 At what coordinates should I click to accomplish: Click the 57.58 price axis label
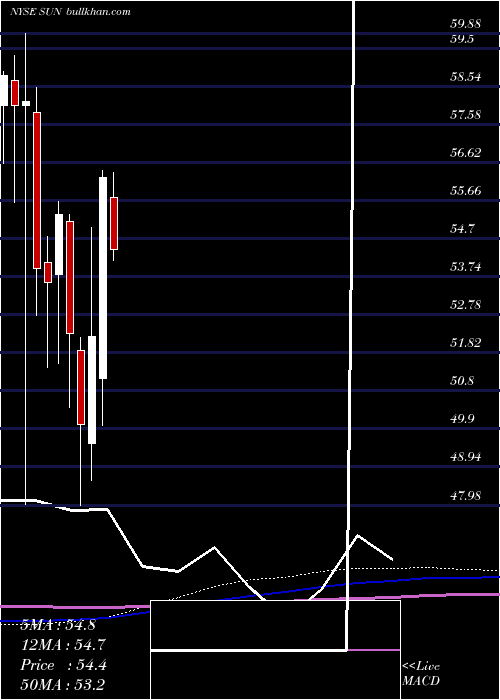(465, 115)
